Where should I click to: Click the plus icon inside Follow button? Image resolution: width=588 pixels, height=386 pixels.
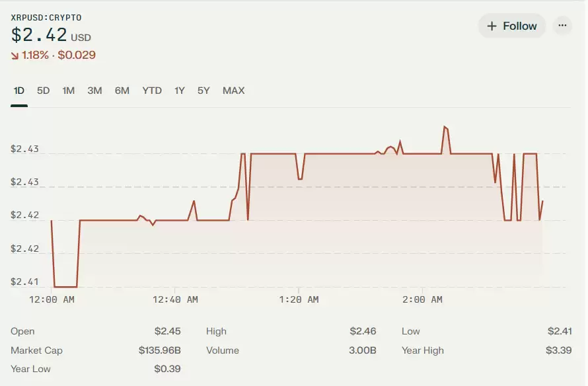[x=492, y=26]
